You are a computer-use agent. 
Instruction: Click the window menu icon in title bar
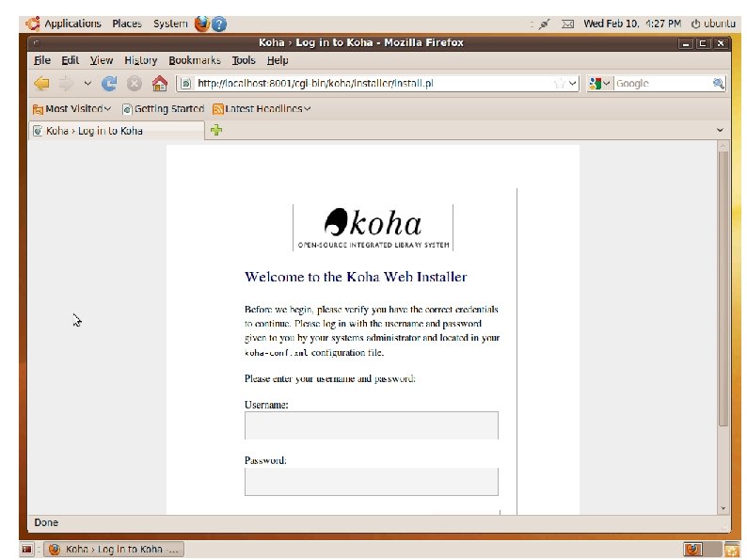coord(36,43)
